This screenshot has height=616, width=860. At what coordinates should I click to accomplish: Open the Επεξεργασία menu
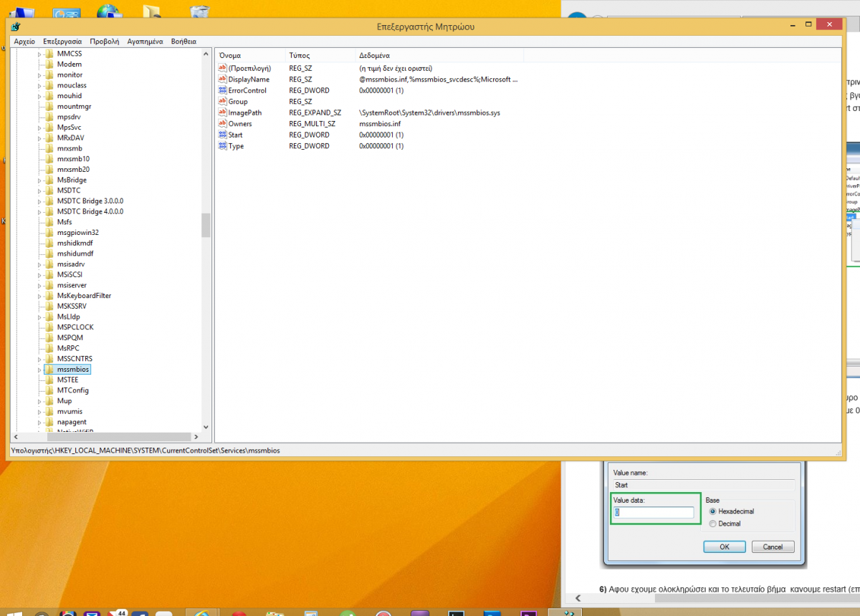(x=62, y=42)
